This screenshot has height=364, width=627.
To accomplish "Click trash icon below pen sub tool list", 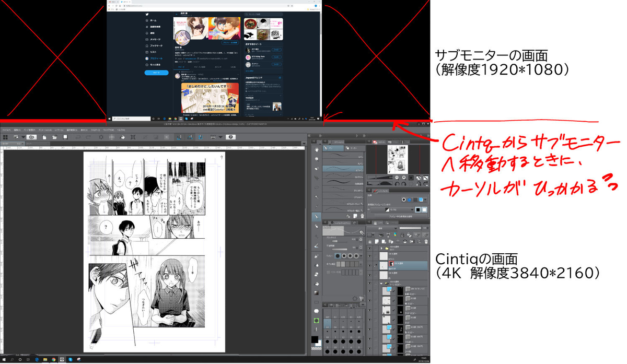I will coord(362,216).
